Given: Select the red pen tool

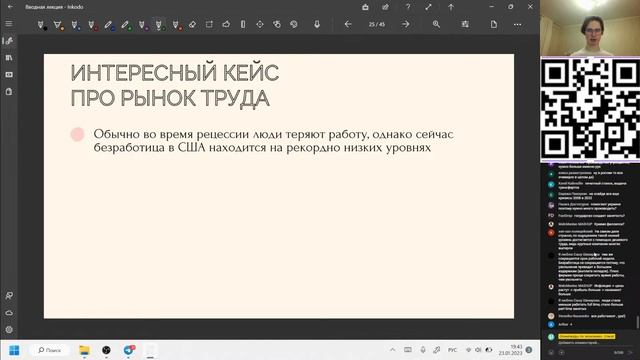Looking at the screenshot, I should click(x=92, y=25).
